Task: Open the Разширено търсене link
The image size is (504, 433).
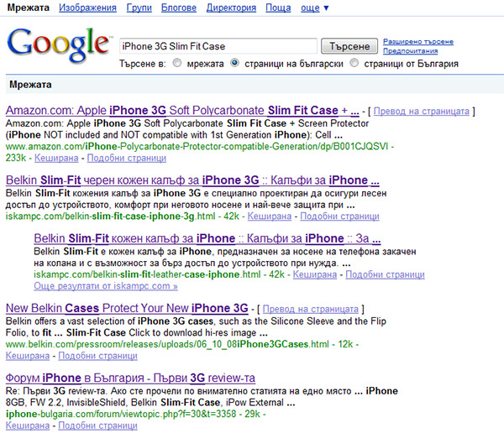Action: 418,41
